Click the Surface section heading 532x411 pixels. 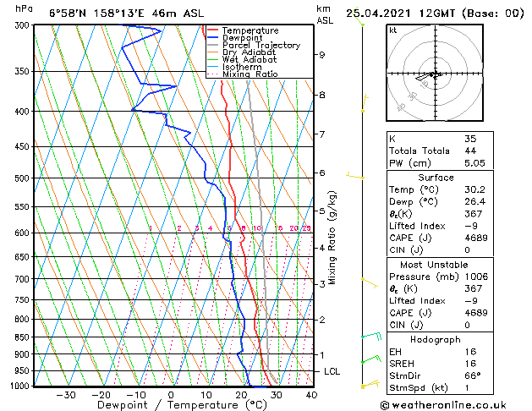(436, 178)
